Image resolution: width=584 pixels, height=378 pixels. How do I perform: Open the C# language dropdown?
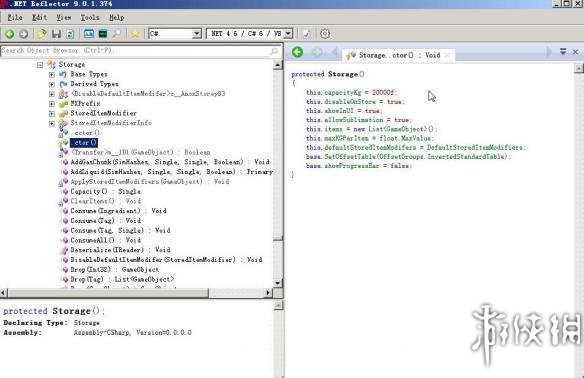[x=175, y=34]
